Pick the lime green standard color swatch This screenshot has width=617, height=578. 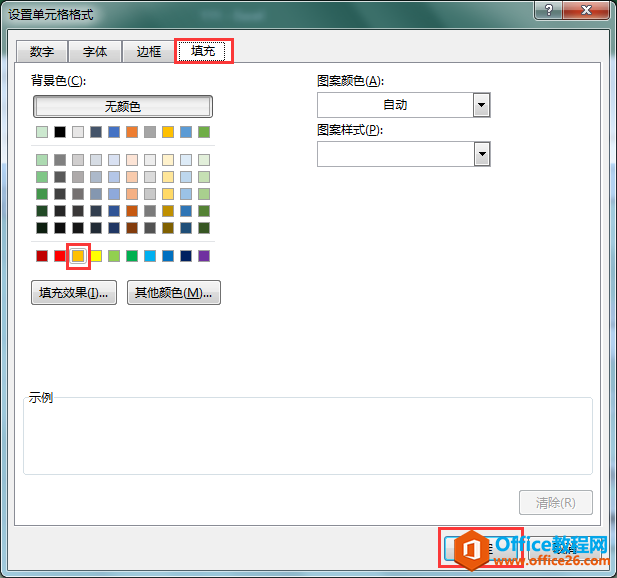(114, 256)
